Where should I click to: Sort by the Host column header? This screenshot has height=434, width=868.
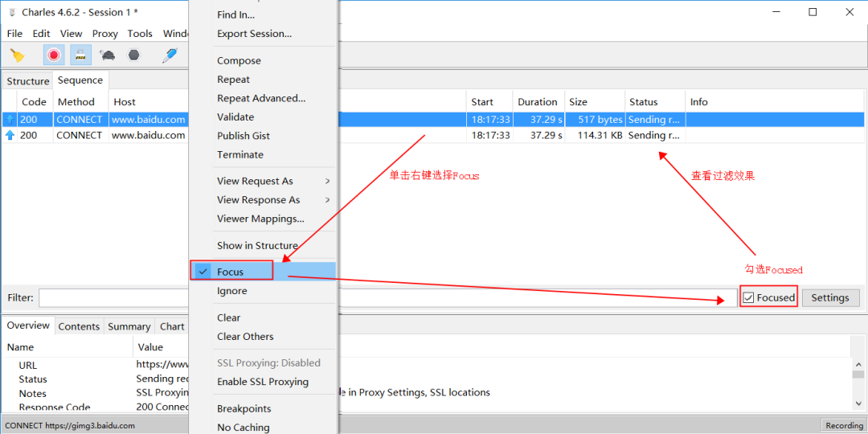(x=149, y=102)
